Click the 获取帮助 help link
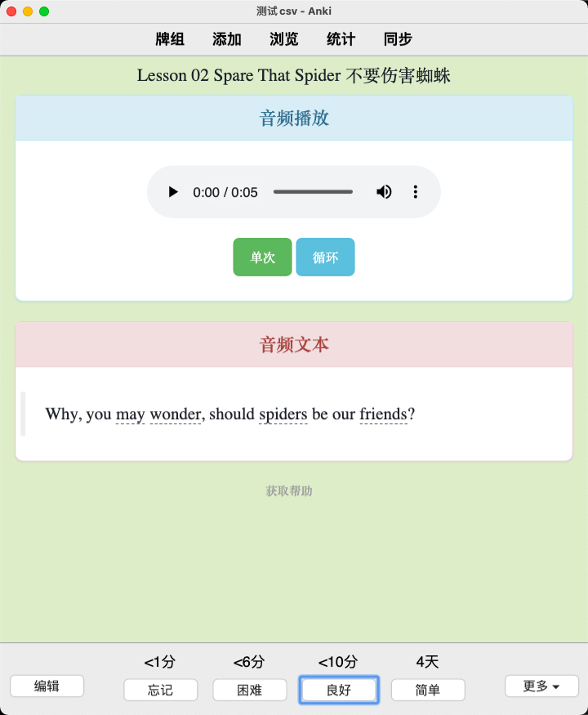This screenshot has height=715, width=588. [289, 491]
